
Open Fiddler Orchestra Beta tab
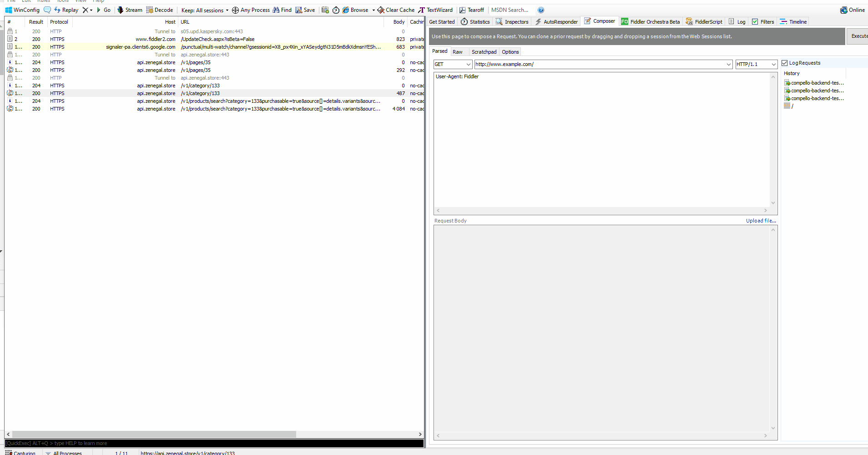pos(651,22)
